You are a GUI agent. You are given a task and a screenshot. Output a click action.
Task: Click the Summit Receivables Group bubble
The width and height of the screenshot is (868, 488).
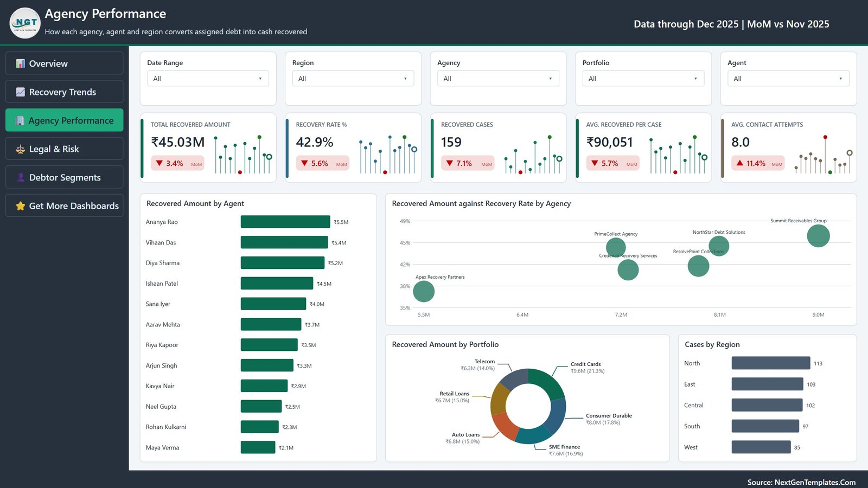818,236
